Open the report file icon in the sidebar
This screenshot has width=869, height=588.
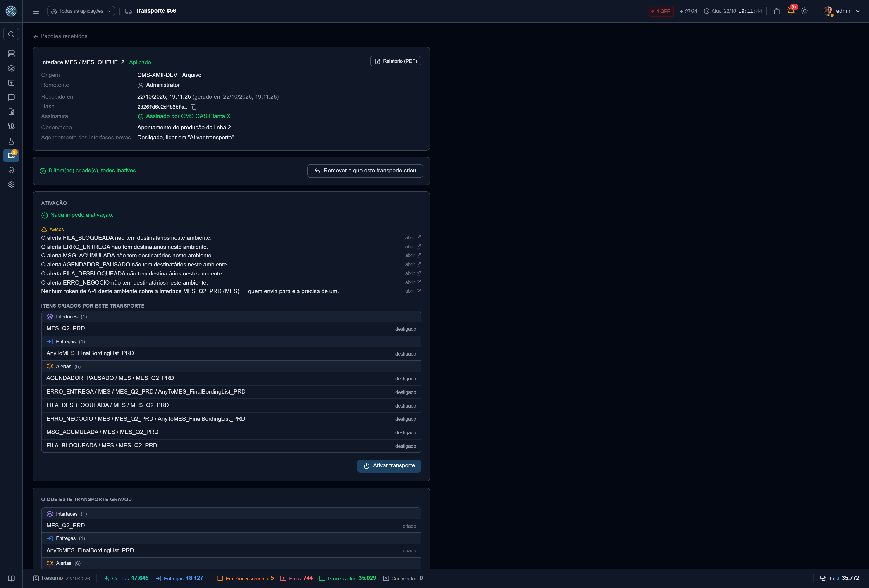point(11,112)
